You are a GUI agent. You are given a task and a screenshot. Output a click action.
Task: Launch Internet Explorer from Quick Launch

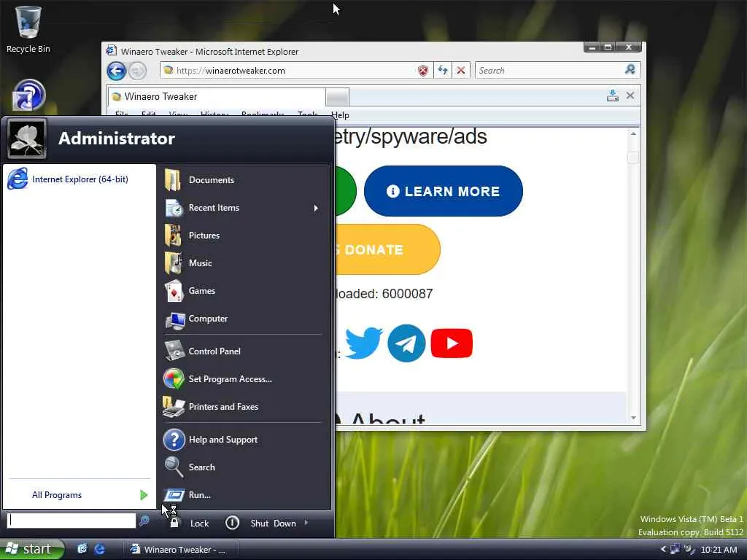click(99, 549)
